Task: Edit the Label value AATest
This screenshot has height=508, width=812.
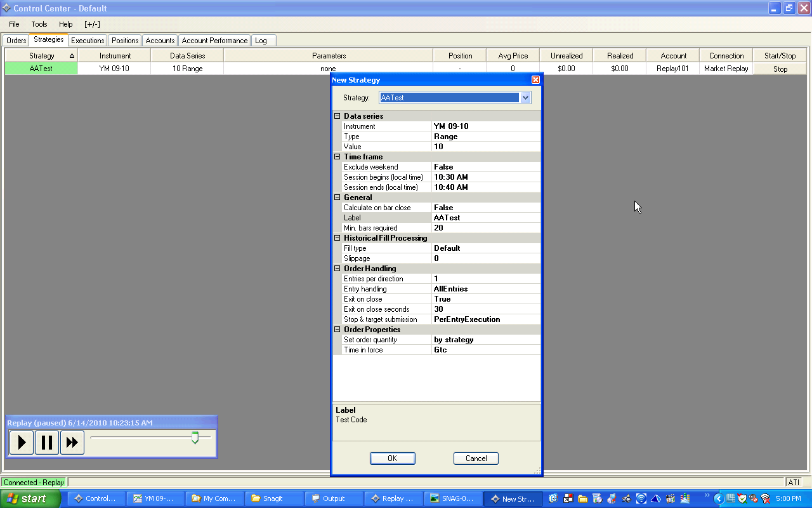Action: click(x=486, y=218)
